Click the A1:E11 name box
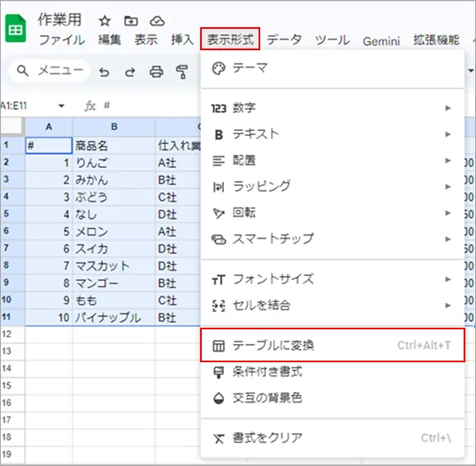This screenshot has width=476, height=466. coord(14,105)
